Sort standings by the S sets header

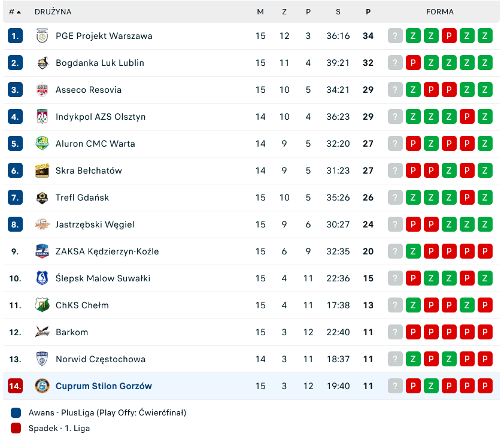(338, 12)
